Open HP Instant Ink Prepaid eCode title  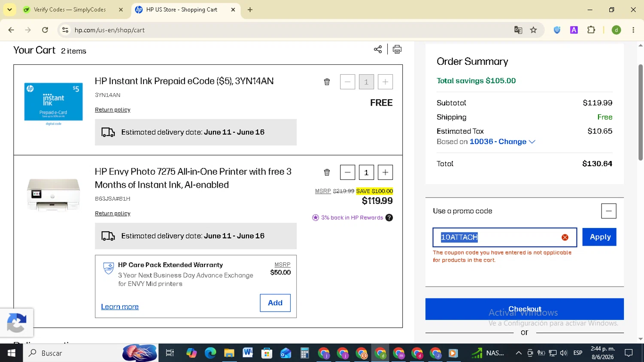(184, 81)
